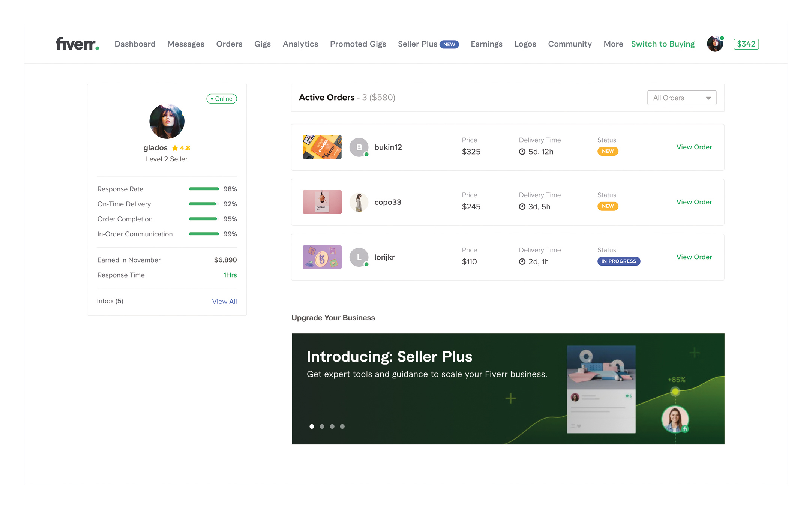Open the orange gig thumbnail for bukin12

pos(322,147)
